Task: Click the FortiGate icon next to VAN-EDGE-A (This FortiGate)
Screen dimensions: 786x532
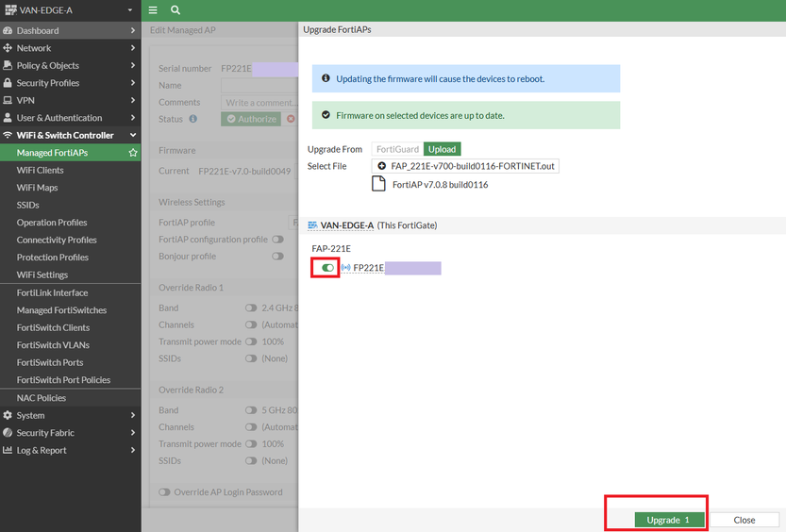Action: click(312, 225)
